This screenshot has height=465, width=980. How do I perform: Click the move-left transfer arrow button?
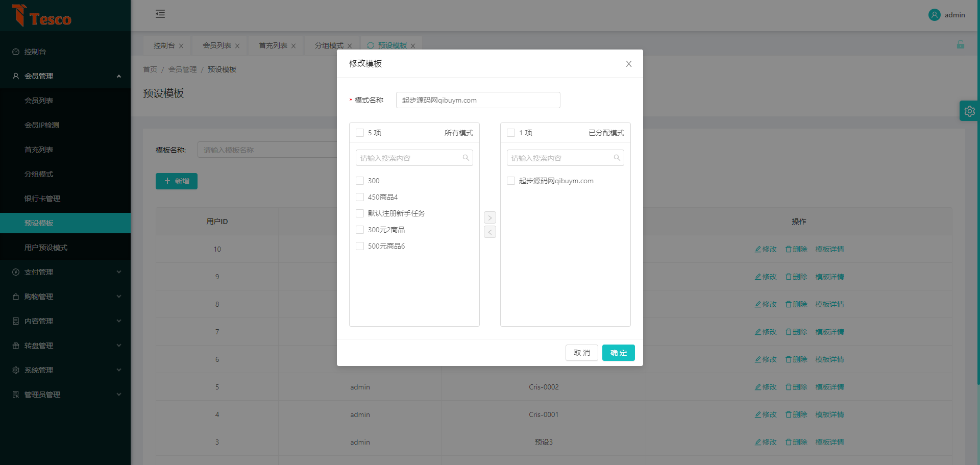coord(489,232)
